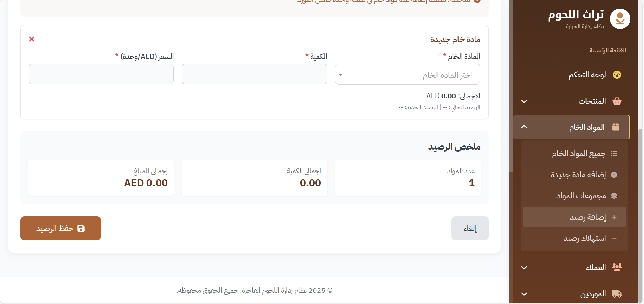Collapse the raw materials section chevron
Screen dimensions: 644x304
coord(524,127)
